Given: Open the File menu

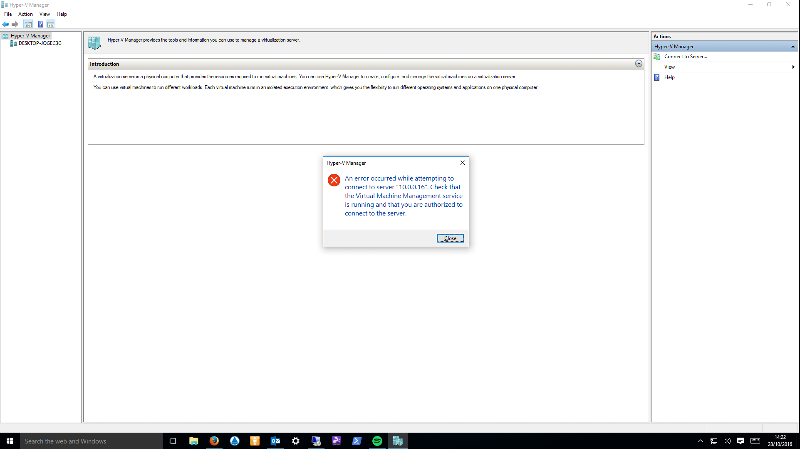Looking at the screenshot, I should pyautogui.click(x=8, y=14).
